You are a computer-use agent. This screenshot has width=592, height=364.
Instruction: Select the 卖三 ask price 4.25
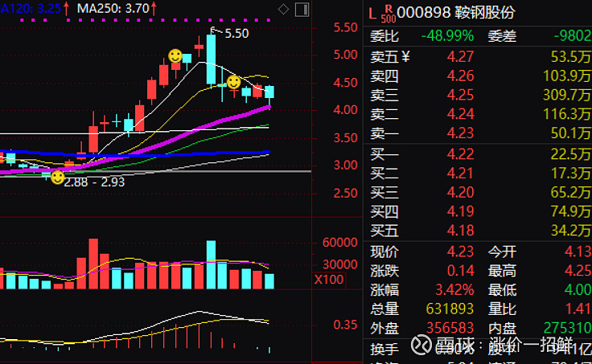click(x=460, y=95)
